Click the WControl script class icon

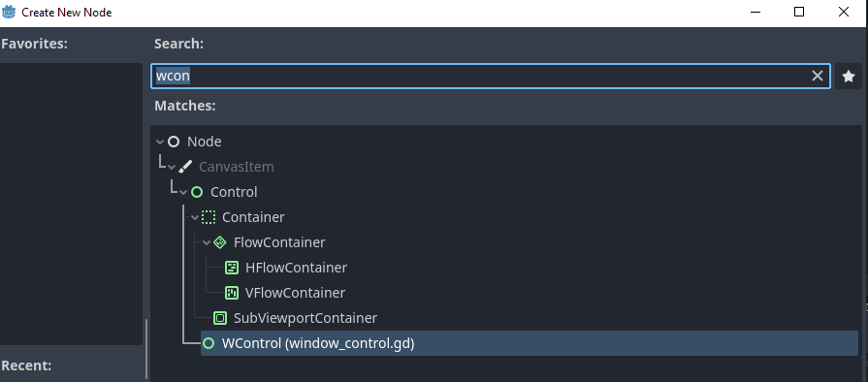(209, 344)
